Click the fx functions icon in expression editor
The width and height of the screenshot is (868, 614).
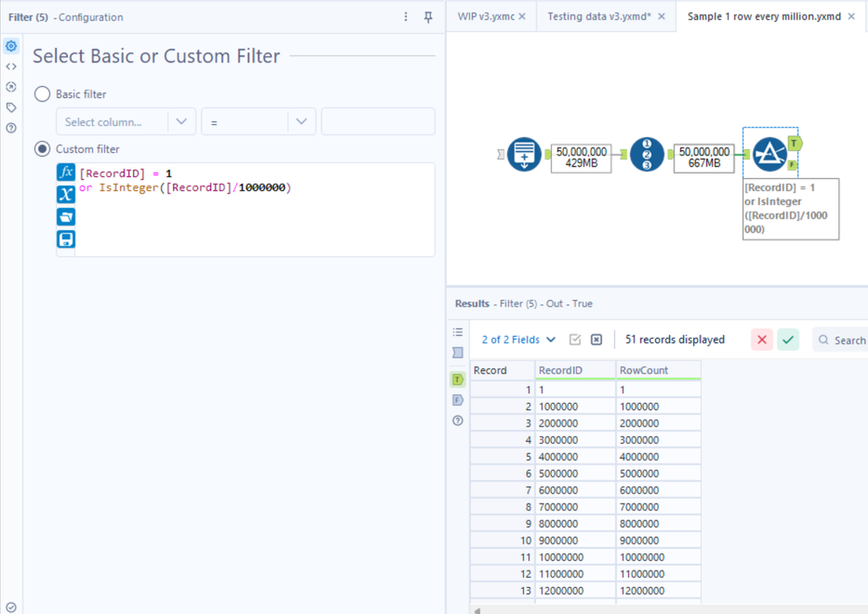click(66, 172)
